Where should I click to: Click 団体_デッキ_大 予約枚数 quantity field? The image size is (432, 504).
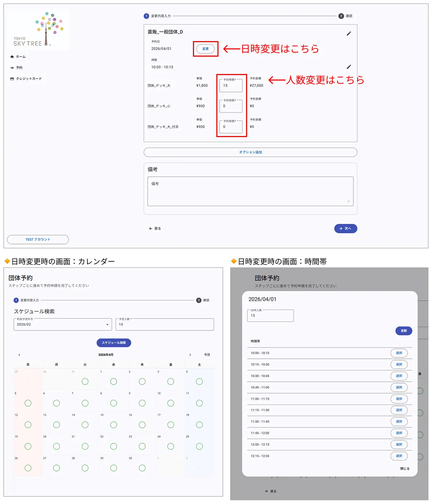point(231,86)
